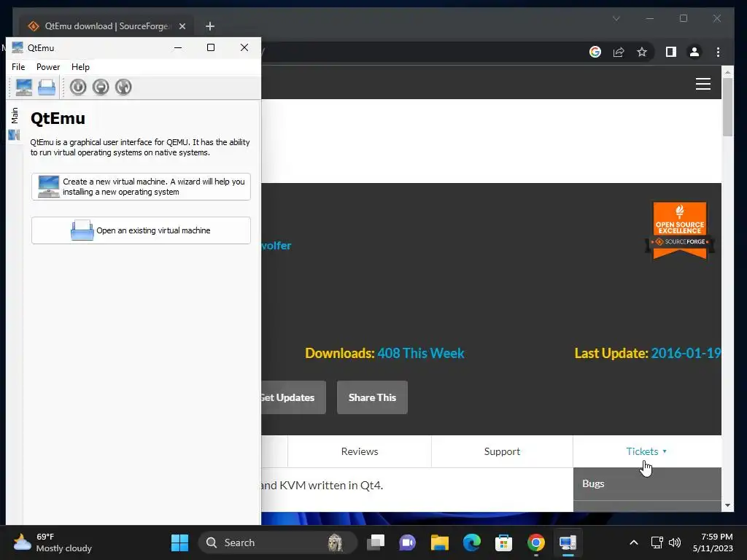This screenshot has width=747, height=560.
Task: Click the volume icon in system tray
Action: pos(675,542)
